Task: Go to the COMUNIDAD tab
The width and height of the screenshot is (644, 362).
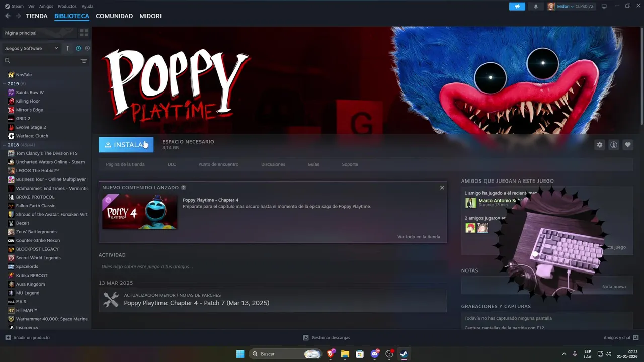Action: tap(114, 16)
